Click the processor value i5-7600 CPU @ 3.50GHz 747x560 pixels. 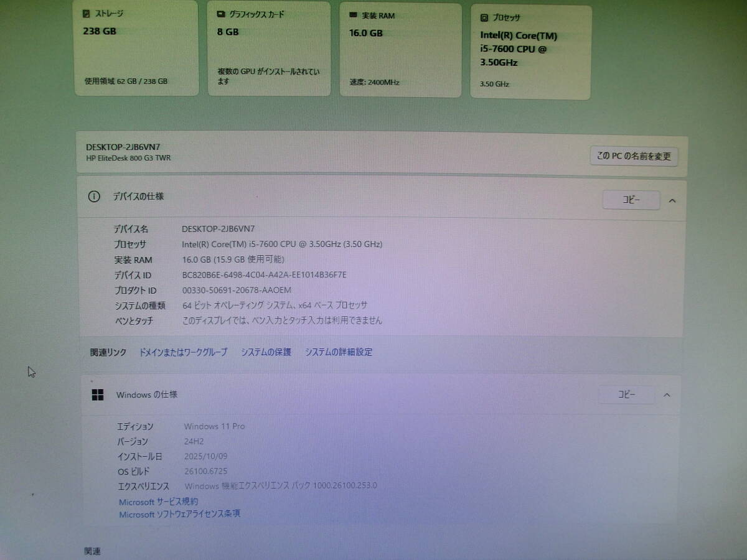[282, 244]
